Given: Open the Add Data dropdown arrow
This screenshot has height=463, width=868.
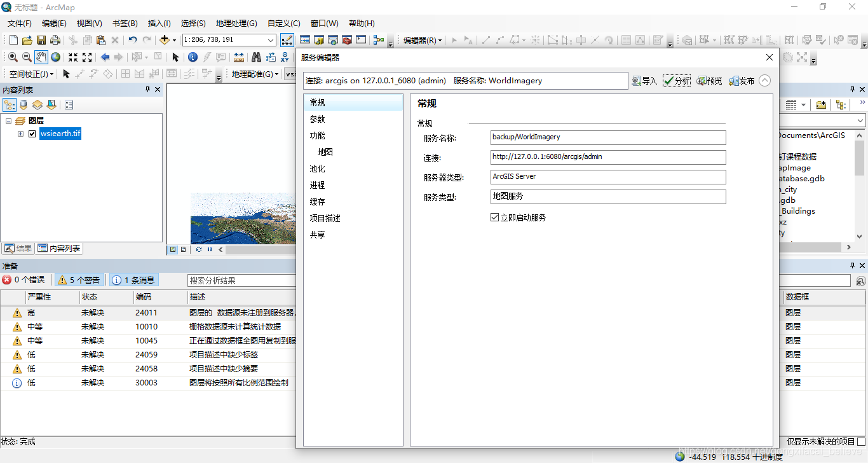Looking at the screenshot, I should pos(175,40).
